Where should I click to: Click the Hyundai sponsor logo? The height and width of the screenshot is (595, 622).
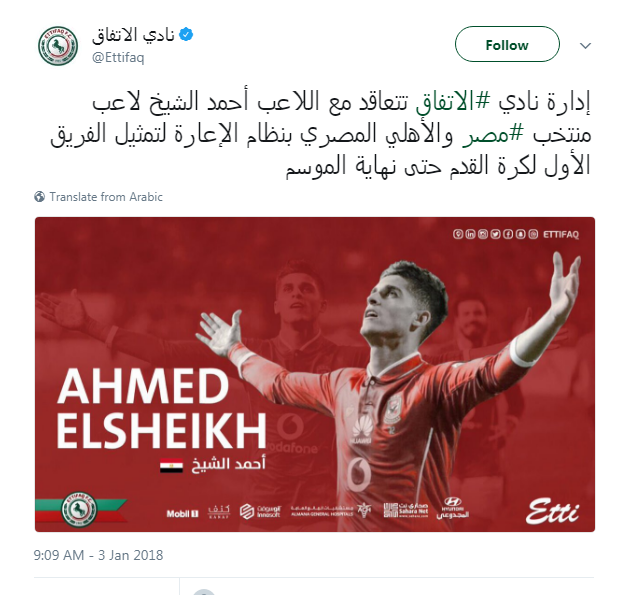[x=453, y=508]
